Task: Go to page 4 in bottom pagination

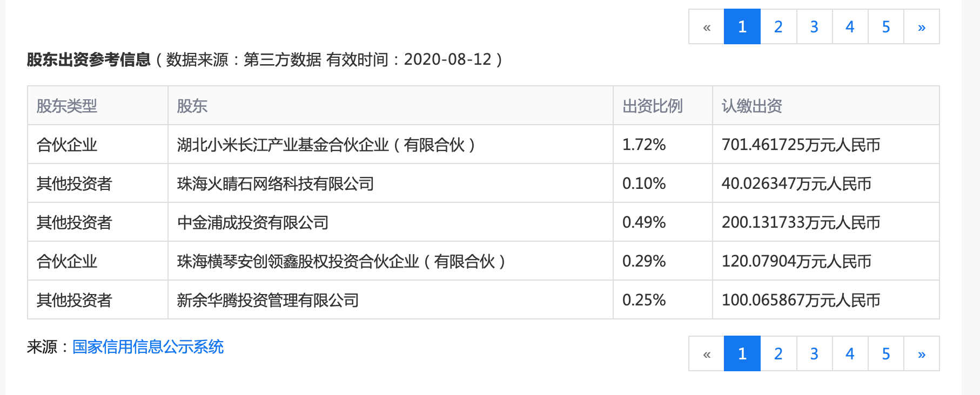Action: coord(849,353)
